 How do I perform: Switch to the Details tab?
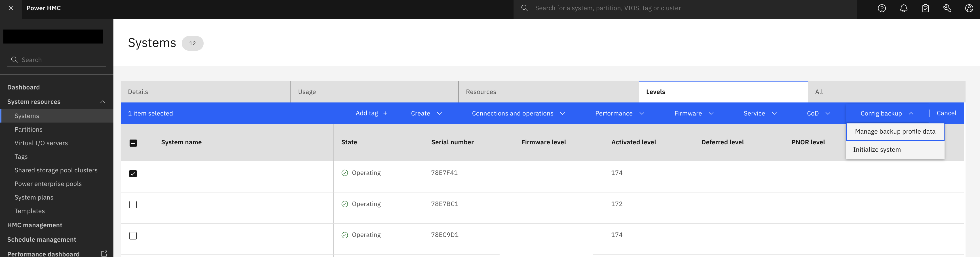point(206,92)
